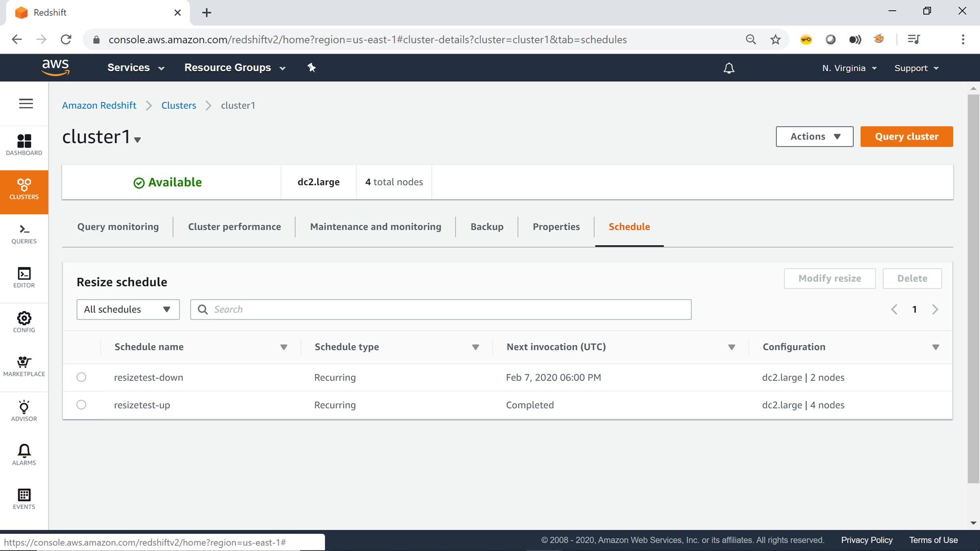This screenshot has height=551, width=980.
Task: Open Events calendar icon
Action: pyautogui.click(x=24, y=499)
